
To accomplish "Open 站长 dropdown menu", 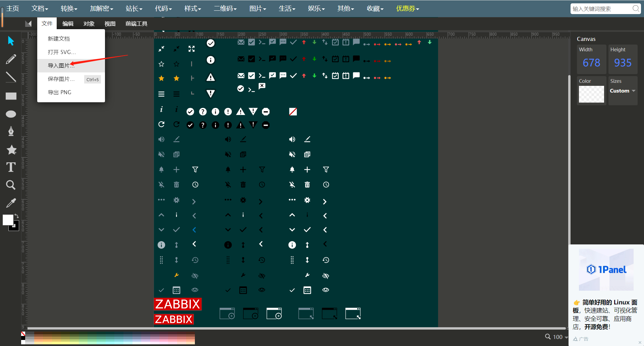I will click(134, 8).
